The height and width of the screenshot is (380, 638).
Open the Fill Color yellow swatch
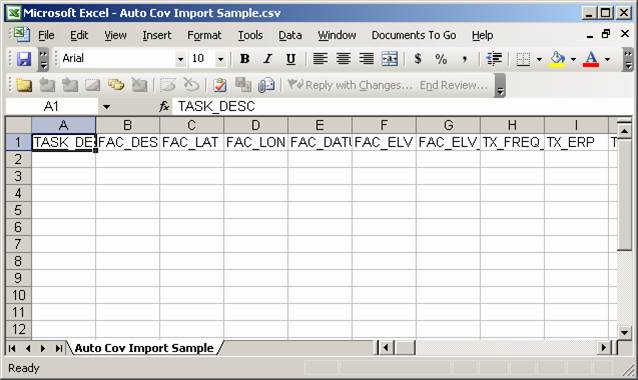click(x=557, y=59)
